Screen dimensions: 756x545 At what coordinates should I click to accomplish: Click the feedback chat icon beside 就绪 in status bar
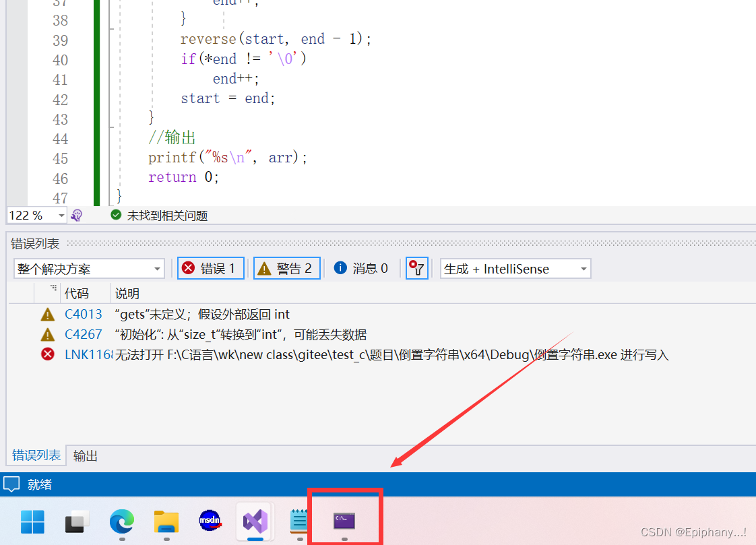(11, 484)
